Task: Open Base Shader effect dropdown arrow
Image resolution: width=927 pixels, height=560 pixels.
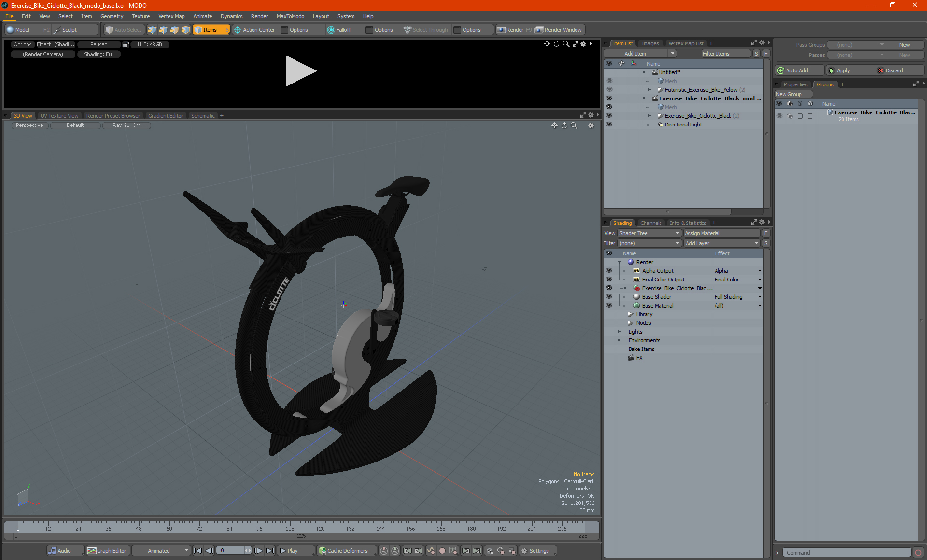Action: [760, 297]
